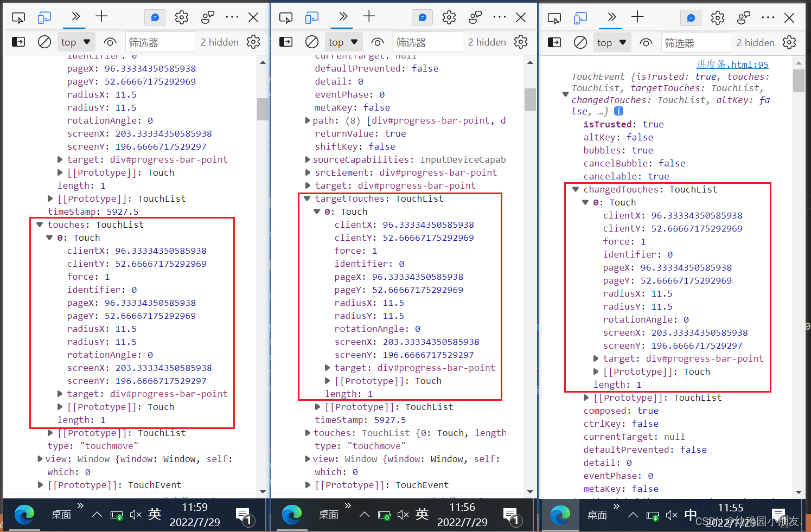The height and width of the screenshot is (532, 811).
Task: Toggle the live expression eye icon
Action: point(110,41)
